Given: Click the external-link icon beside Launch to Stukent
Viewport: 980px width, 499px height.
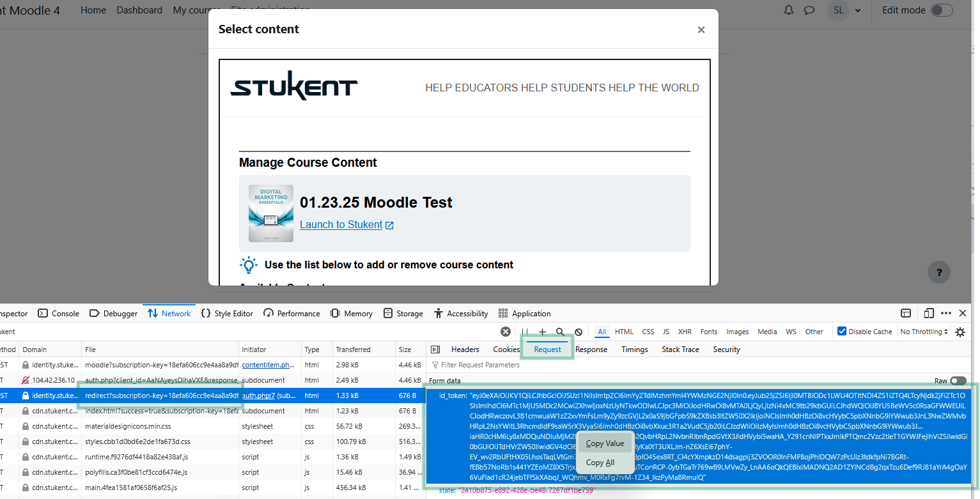Looking at the screenshot, I should [389, 226].
